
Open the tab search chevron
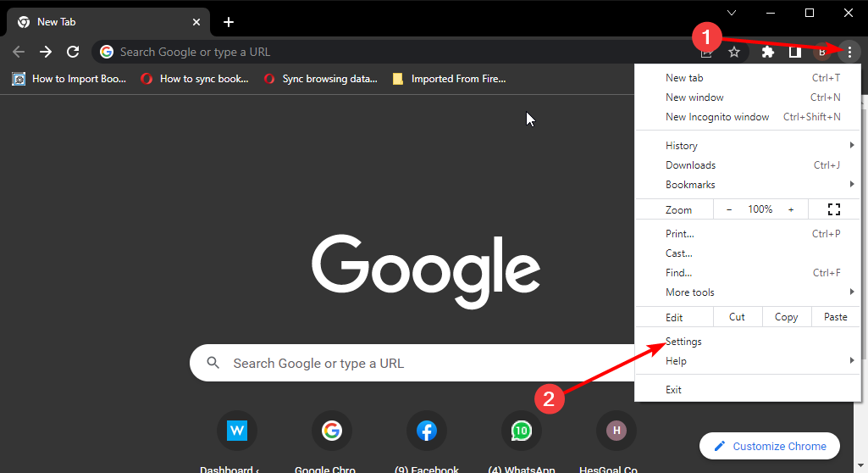732,13
